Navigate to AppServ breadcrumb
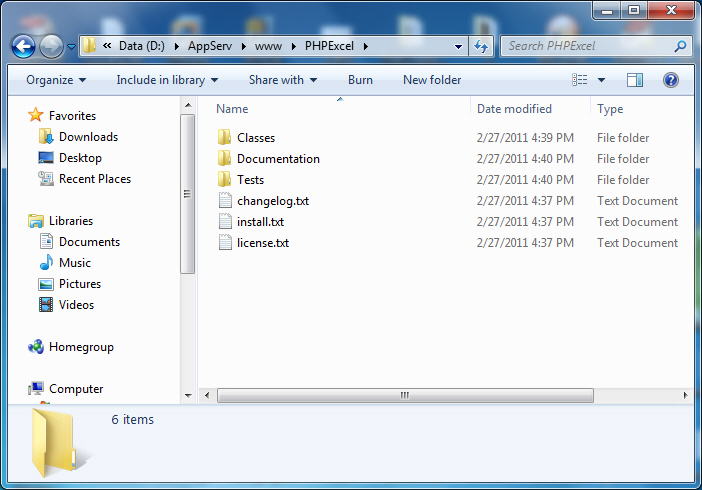The image size is (702, 490). click(210, 46)
